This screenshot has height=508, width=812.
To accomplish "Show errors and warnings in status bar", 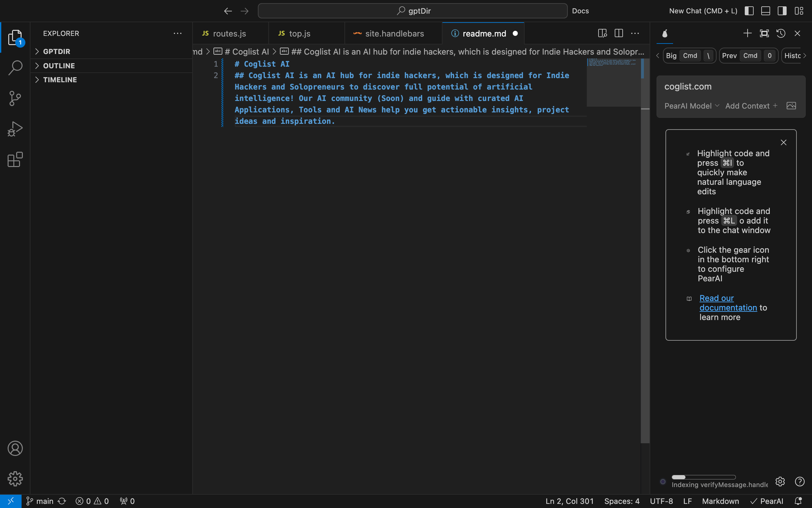I will [92, 501].
